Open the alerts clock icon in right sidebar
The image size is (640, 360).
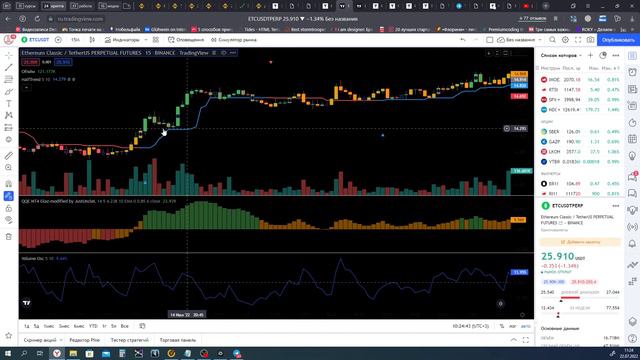tap(632, 72)
